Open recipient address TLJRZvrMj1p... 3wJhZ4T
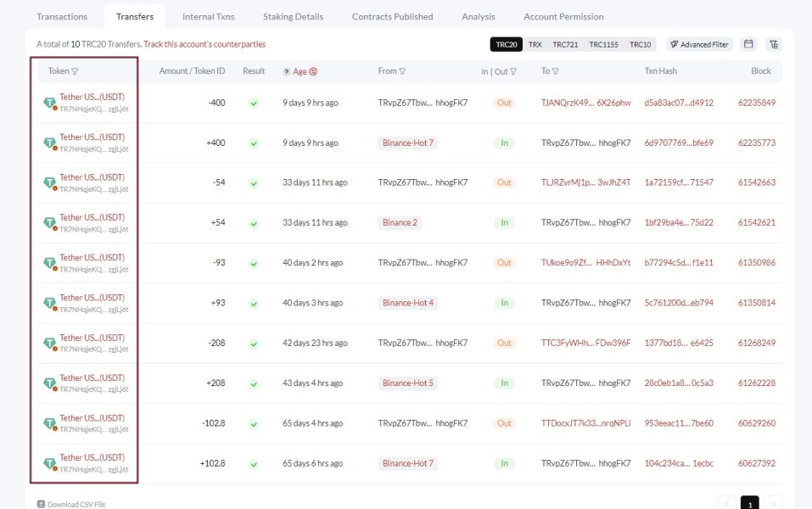 585,182
